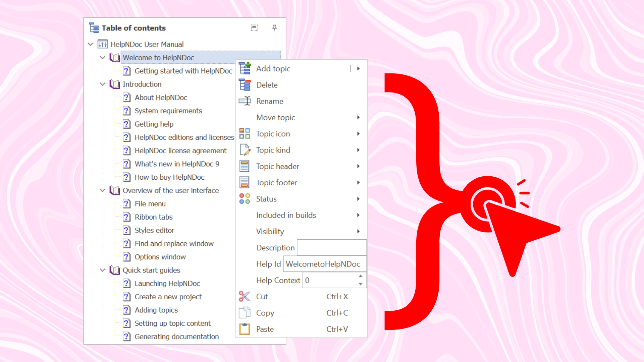Viewport: 644px width, 362px height.
Task: Click the HelpNDoc User Manual project icon
Action: click(x=103, y=44)
